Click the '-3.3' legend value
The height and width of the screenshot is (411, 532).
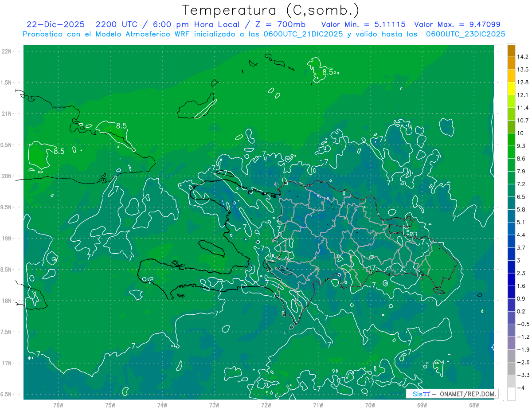coord(523,375)
